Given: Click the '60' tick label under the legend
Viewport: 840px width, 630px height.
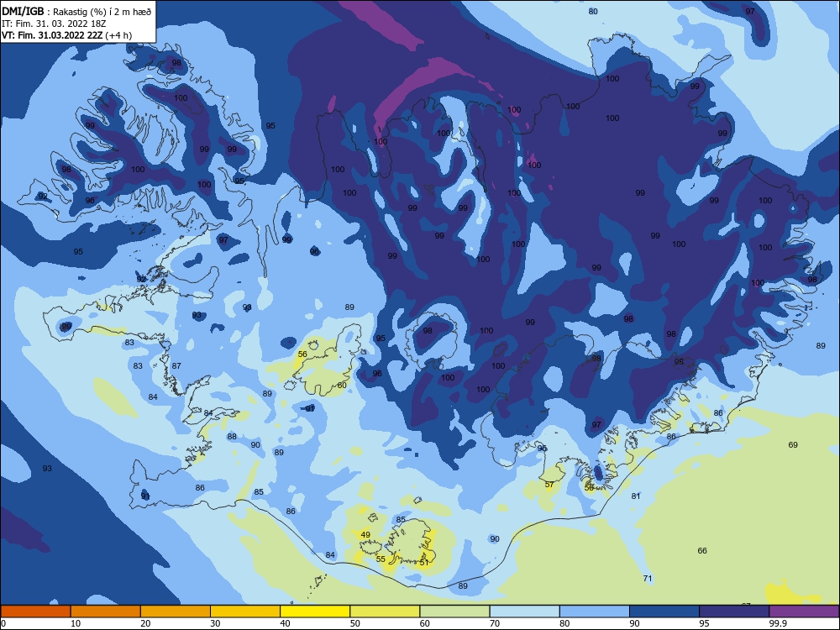Looking at the screenshot, I should (x=425, y=623).
